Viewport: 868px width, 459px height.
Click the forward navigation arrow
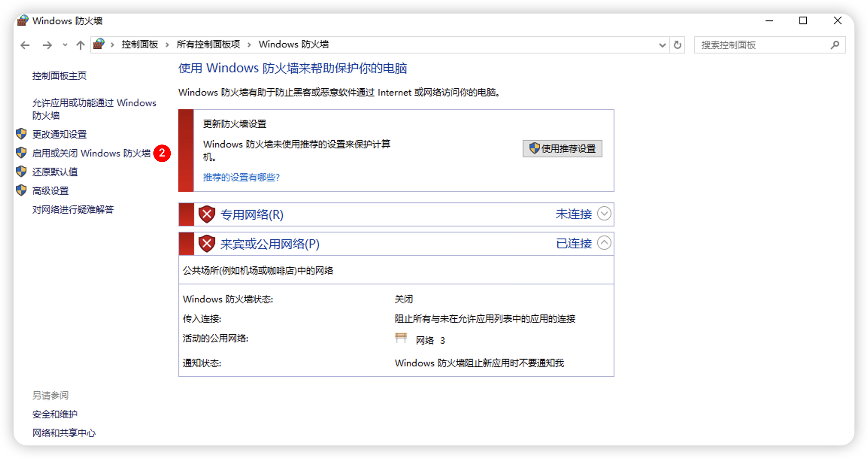[47, 45]
